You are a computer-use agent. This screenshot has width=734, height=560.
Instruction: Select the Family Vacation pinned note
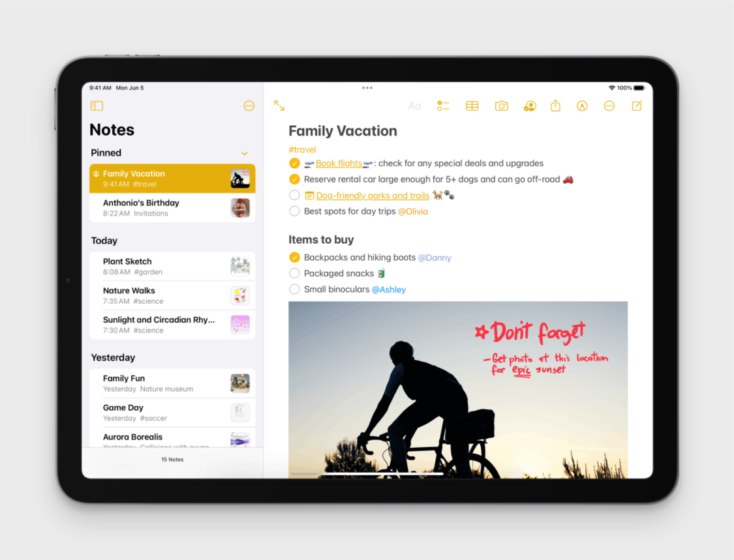172,178
